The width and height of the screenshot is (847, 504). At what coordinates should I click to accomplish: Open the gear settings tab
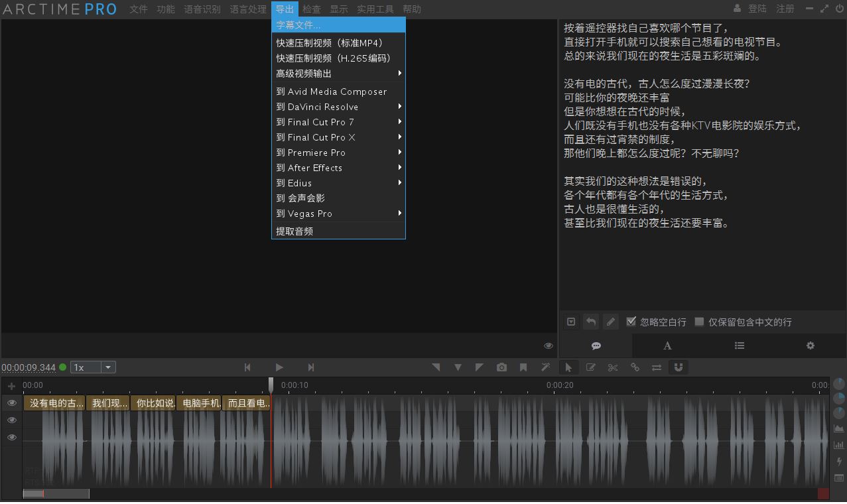pos(811,346)
